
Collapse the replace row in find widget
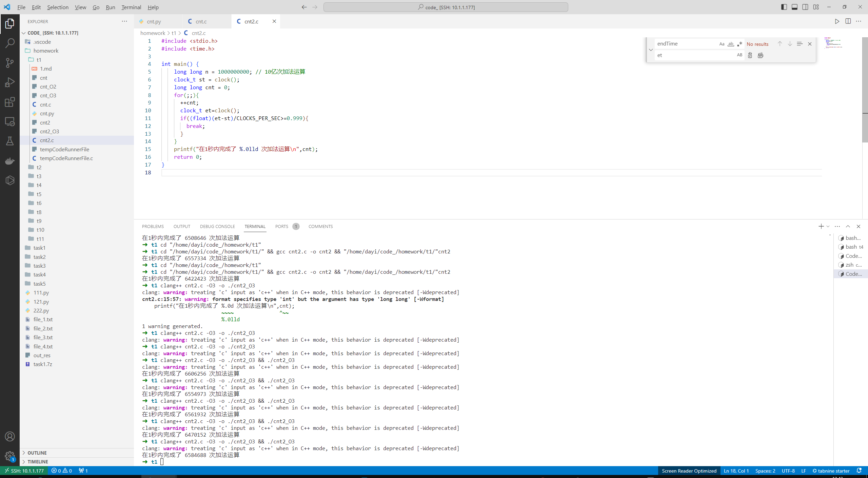(651, 50)
